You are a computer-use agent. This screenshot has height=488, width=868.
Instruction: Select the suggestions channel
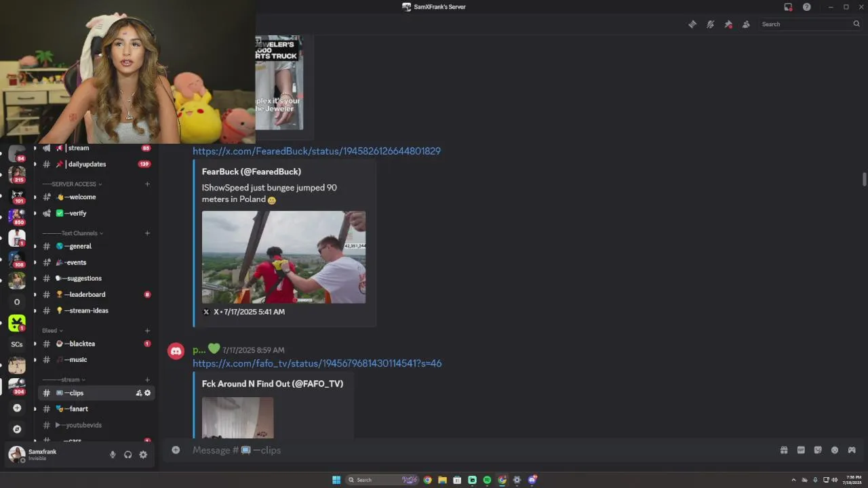(x=96, y=279)
